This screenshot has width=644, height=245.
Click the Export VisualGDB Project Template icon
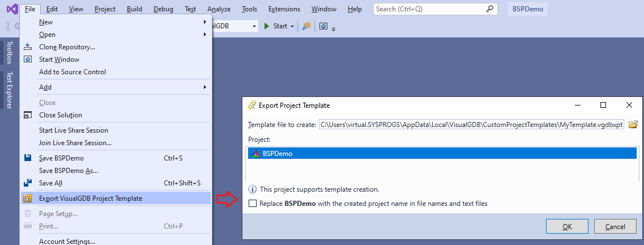click(28, 198)
